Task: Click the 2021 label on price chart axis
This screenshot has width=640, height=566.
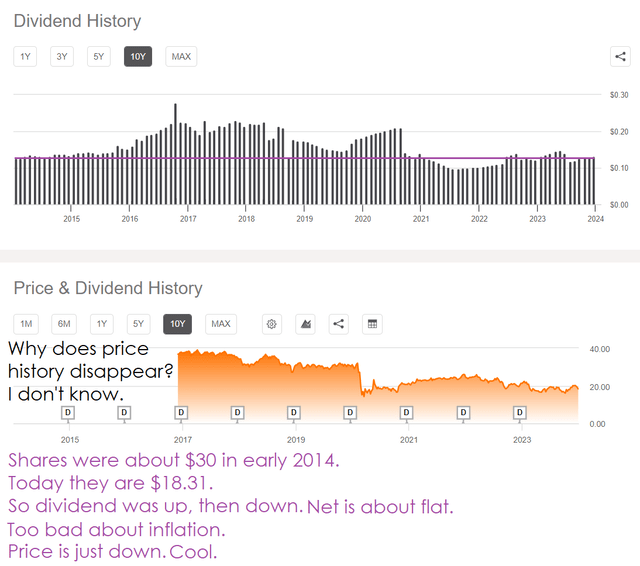Action: (x=409, y=440)
